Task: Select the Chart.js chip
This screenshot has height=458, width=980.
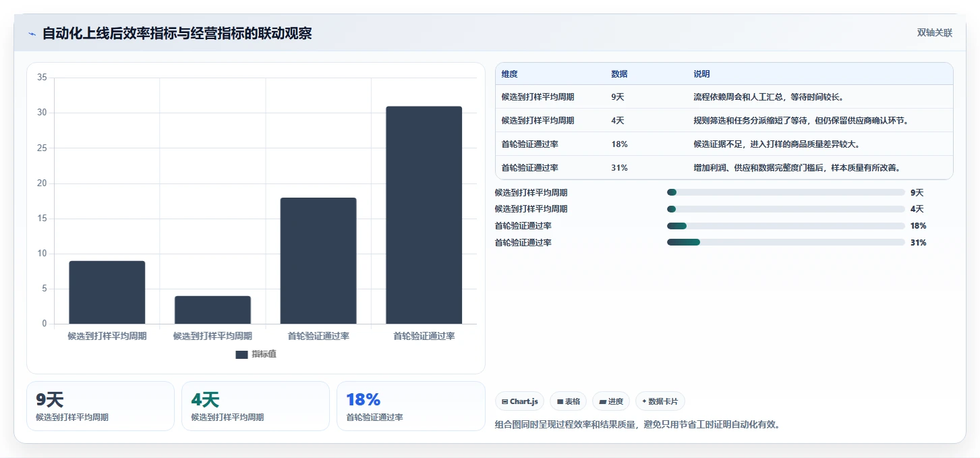Action: tap(520, 401)
